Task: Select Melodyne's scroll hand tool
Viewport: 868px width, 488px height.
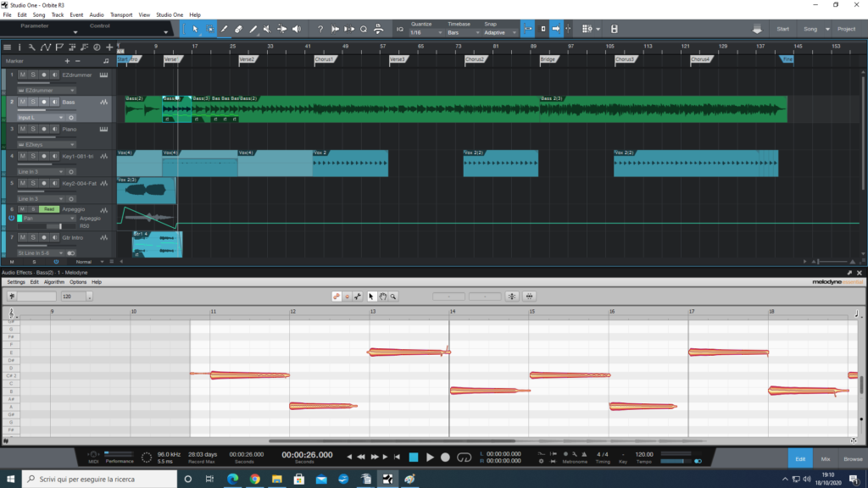Action: [382, 297]
